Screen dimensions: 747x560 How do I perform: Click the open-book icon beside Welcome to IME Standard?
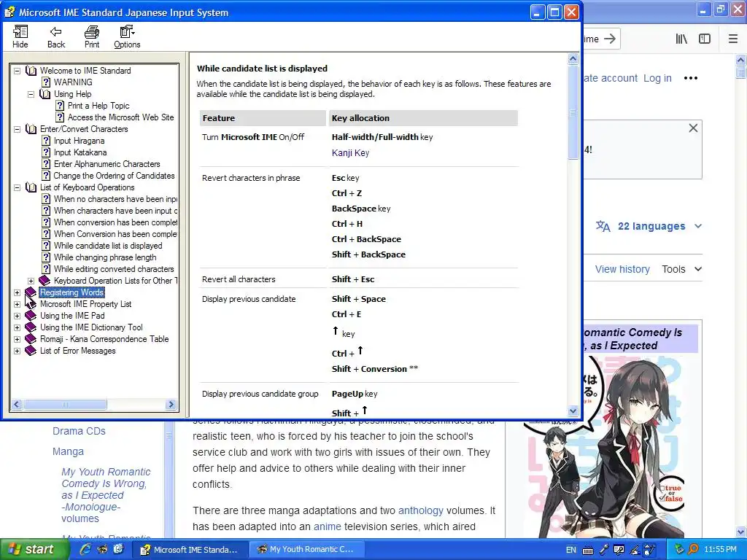tap(31, 71)
